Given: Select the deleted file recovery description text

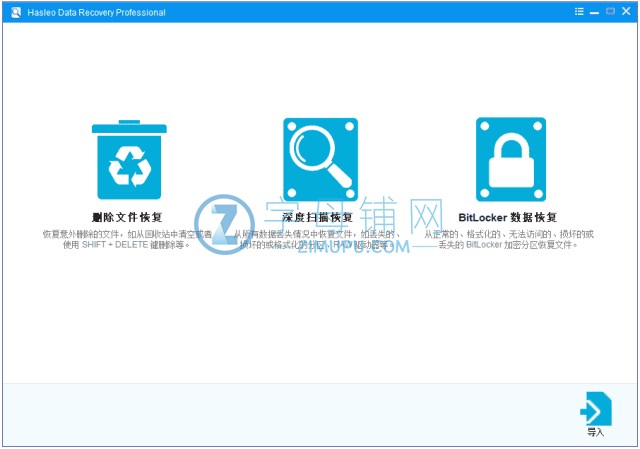Looking at the screenshot, I should (127, 239).
